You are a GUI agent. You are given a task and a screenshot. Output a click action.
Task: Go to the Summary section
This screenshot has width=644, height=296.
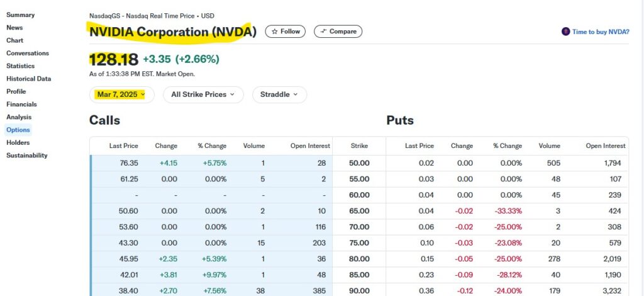[x=20, y=15]
